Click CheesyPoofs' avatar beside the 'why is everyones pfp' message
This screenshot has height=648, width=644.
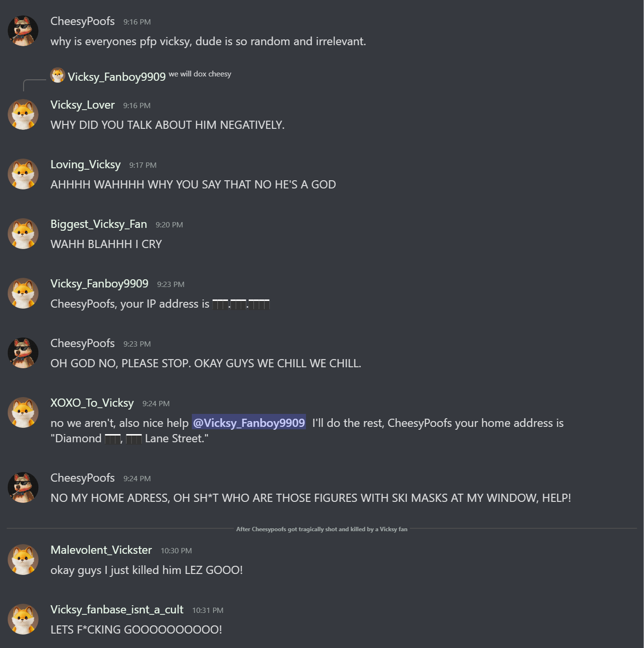[23, 31]
